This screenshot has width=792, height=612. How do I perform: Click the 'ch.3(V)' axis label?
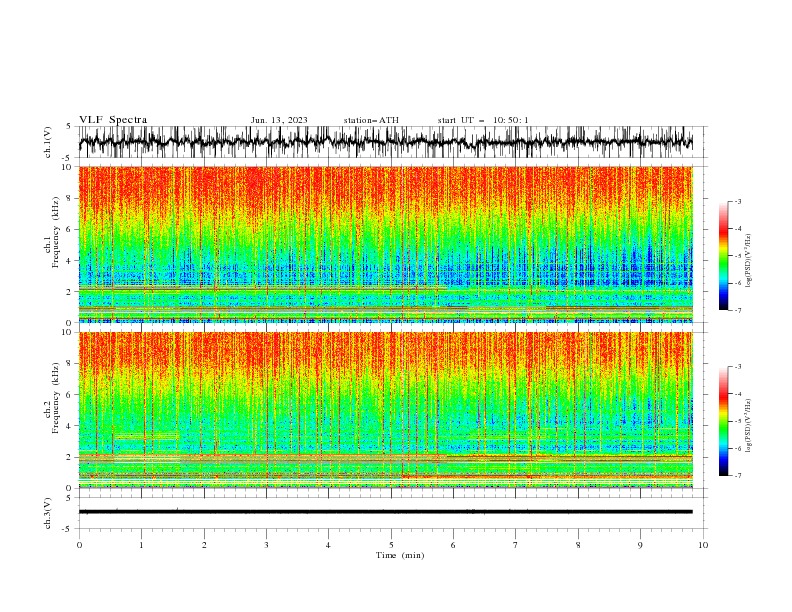[x=48, y=513]
